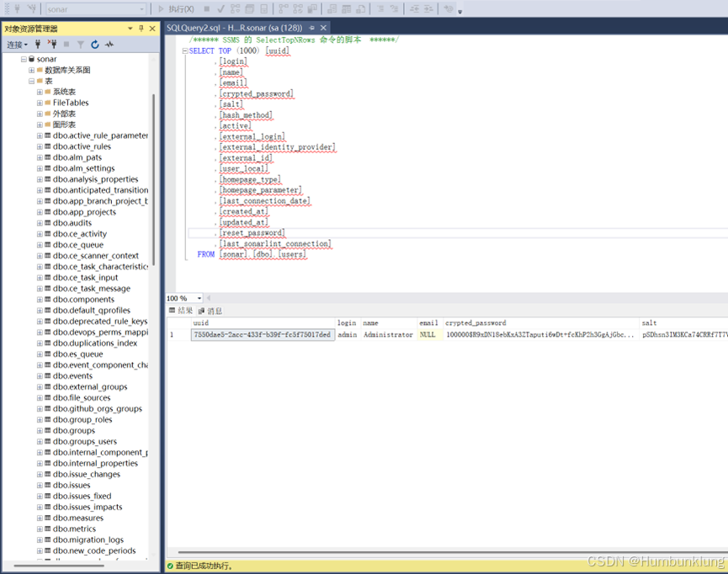Open the sonar database dropdown
The height and width of the screenshot is (574, 728).
[96, 8]
